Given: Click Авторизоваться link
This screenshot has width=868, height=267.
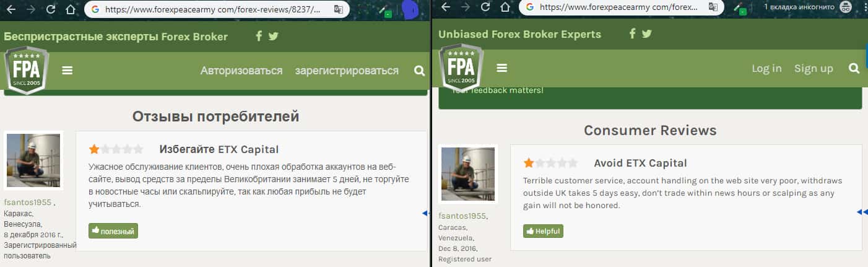Looking at the screenshot, I should [x=241, y=71].
